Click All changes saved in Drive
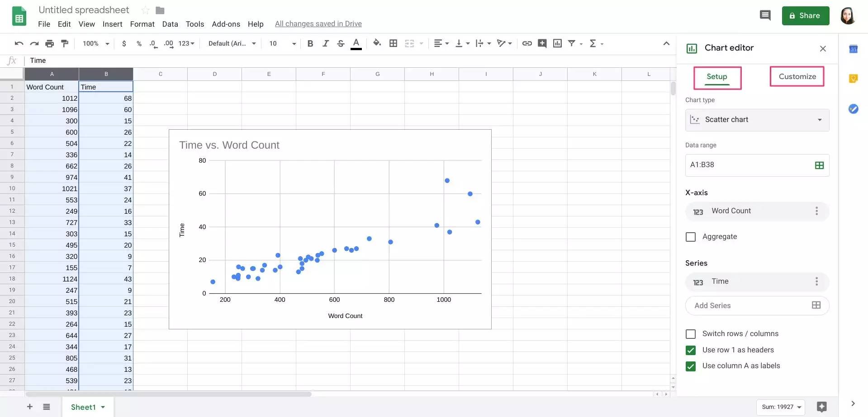This screenshot has width=868, height=417. pos(318,24)
